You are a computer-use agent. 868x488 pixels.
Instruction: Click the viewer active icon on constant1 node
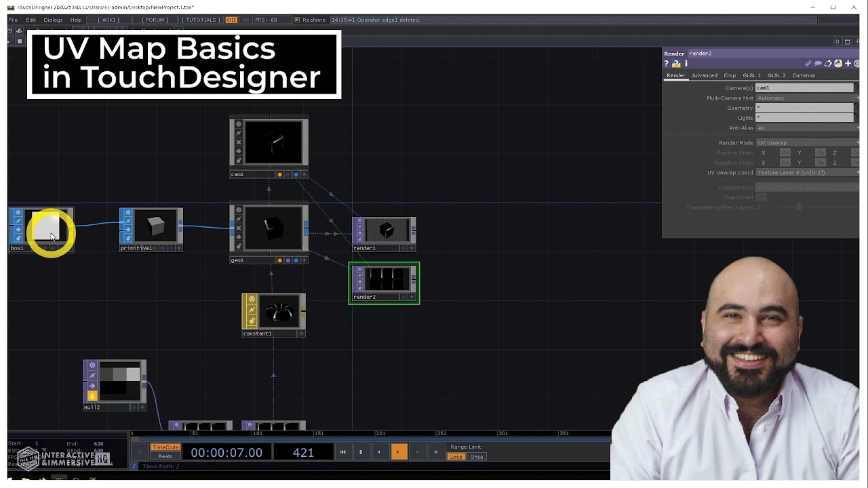coord(252,299)
